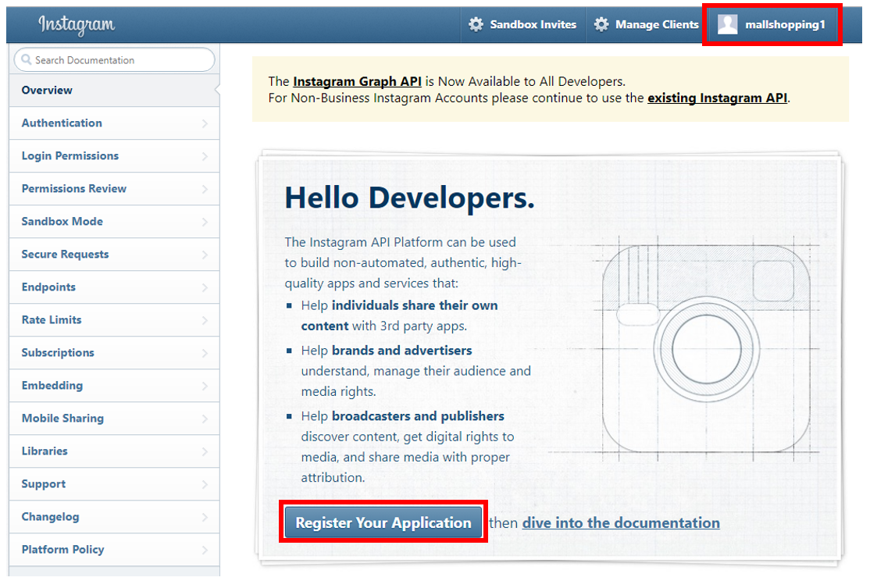This screenshot has width=870, height=588.
Task: Click the mallshopping1 profile avatar
Action: click(x=727, y=24)
